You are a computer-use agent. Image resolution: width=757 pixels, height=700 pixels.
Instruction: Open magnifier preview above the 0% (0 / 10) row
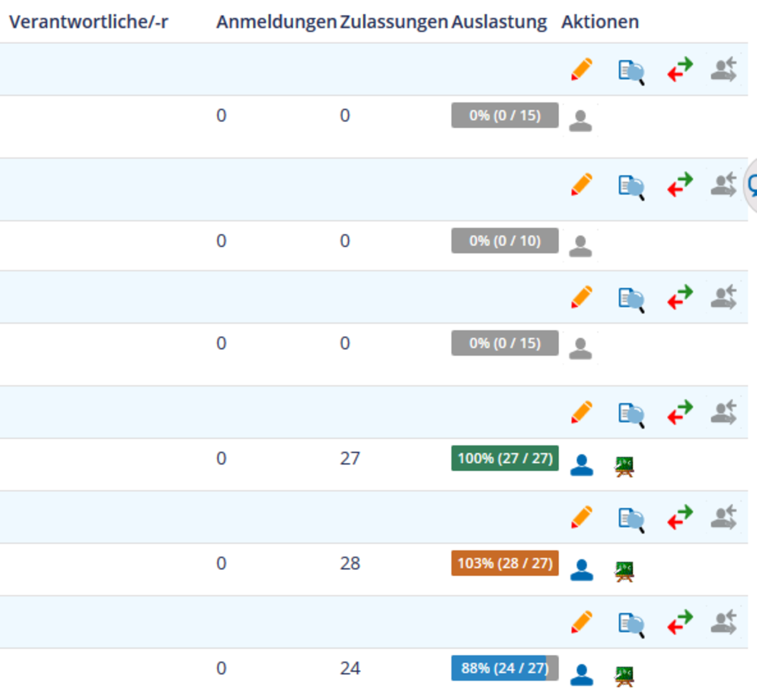point(631,187)
